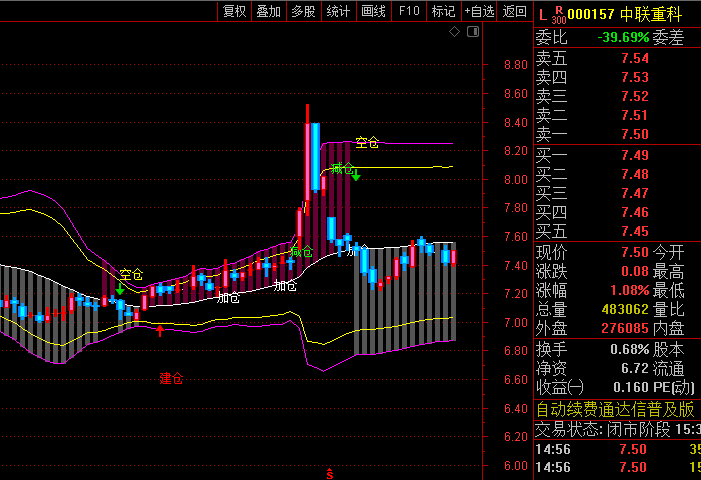This screenshot has width=701, height=480.
Task: Click the diamond icon above the chart
Action: [454, 32]
